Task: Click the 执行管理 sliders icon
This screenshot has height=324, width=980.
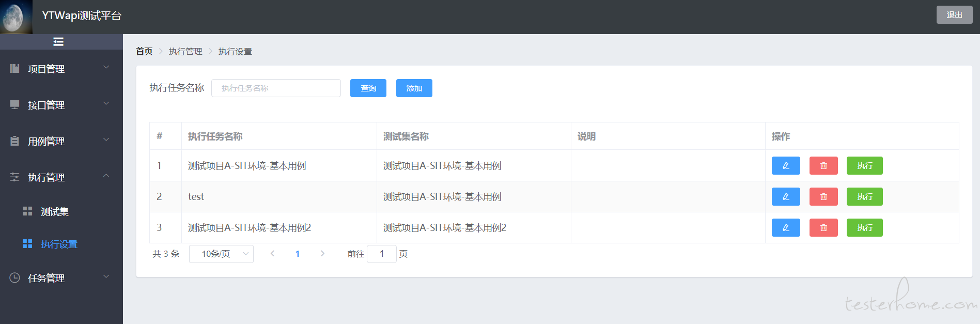Action: pyautogui.click(x=15, y=177)
